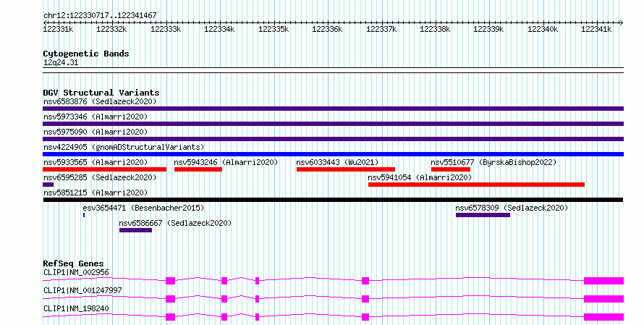Click the DGV Structural Variants track title

tap(101, 93)
